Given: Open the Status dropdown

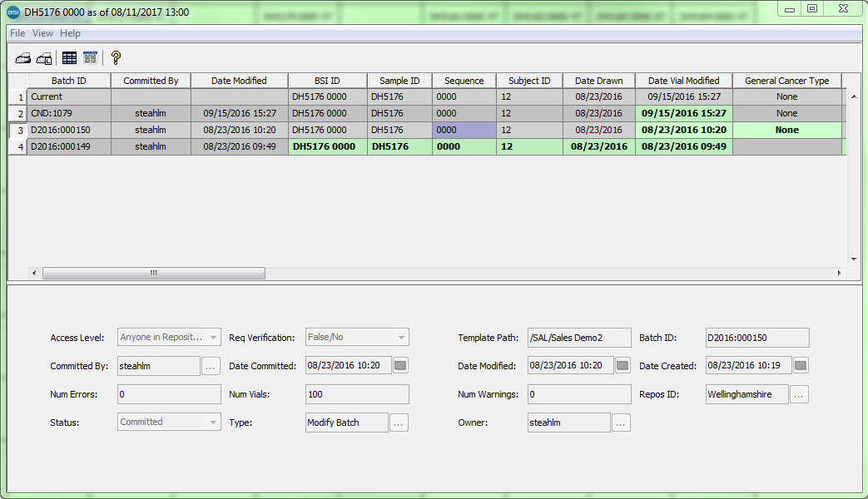Looking at the screenshot, I should click(214, 422).
